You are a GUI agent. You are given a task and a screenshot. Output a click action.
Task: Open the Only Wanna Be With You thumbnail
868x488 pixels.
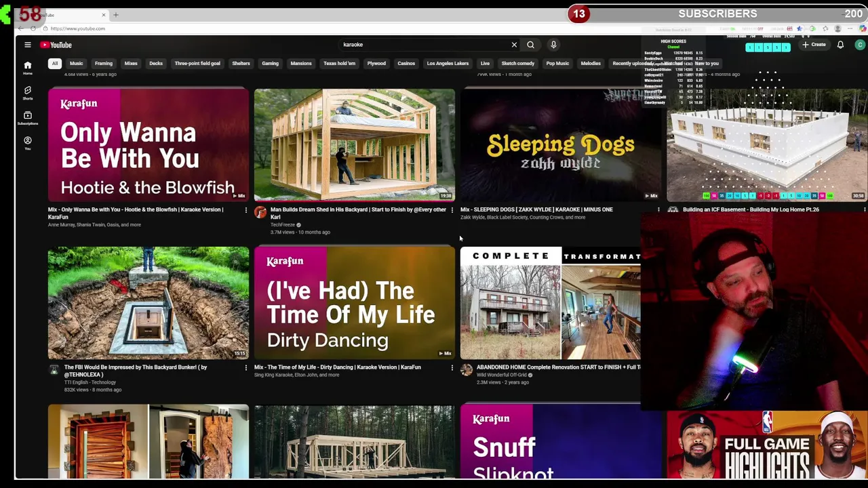pyautogui.click(x=149, y=144)
